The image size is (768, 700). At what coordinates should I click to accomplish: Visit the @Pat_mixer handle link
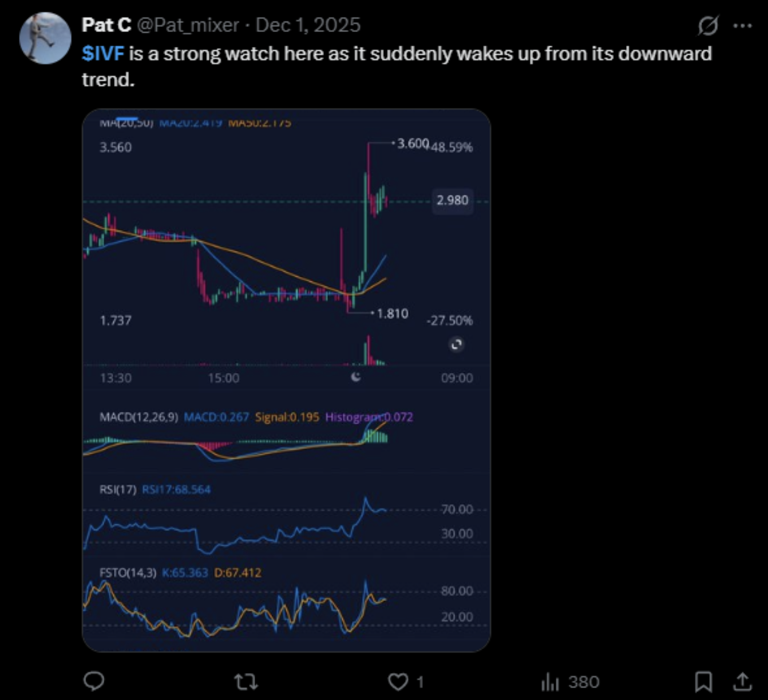pos(188,25)
